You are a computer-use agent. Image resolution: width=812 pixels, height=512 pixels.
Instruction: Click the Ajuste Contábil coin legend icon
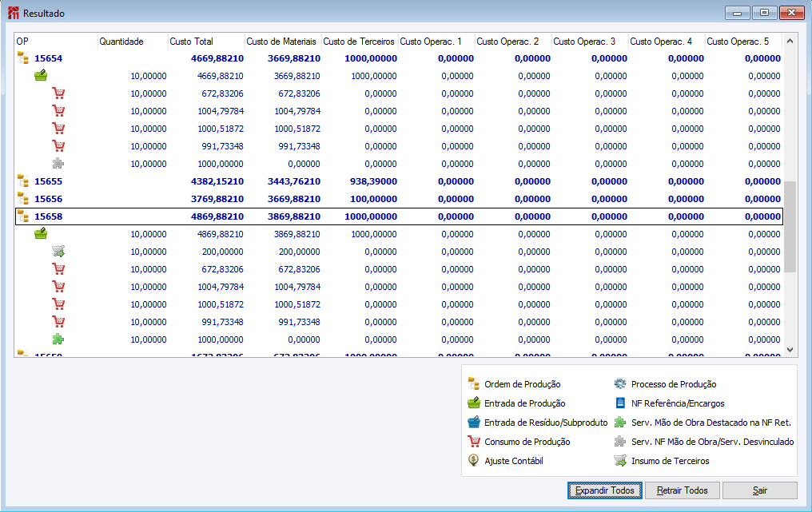tap(473, 460)
